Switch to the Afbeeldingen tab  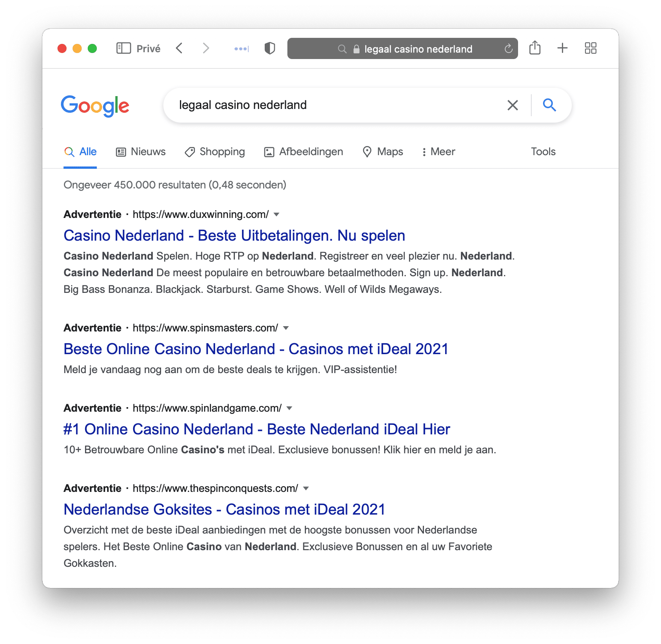(x=303, y=152)
